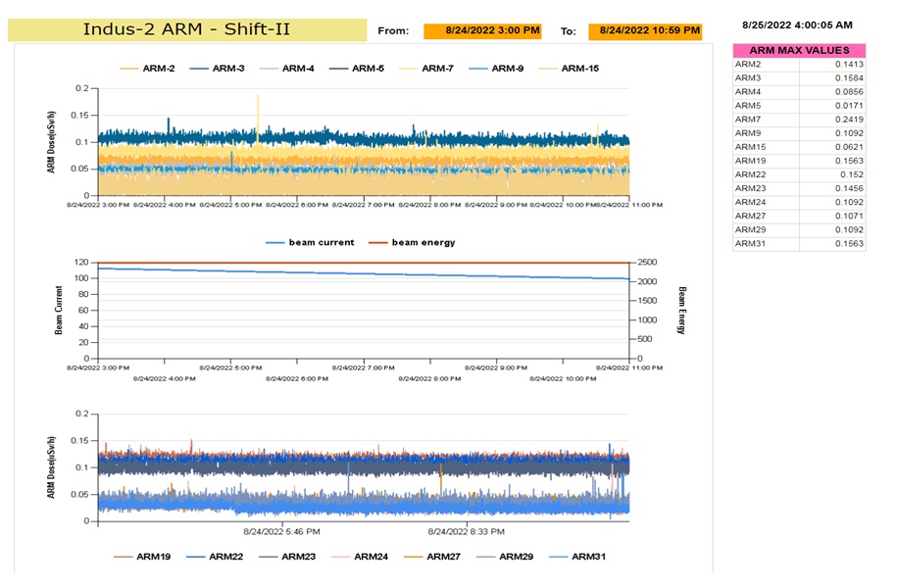Toggle ARM24 series in bottom chart legend
The image size is (897, 588).
click(x=361, y=557)
